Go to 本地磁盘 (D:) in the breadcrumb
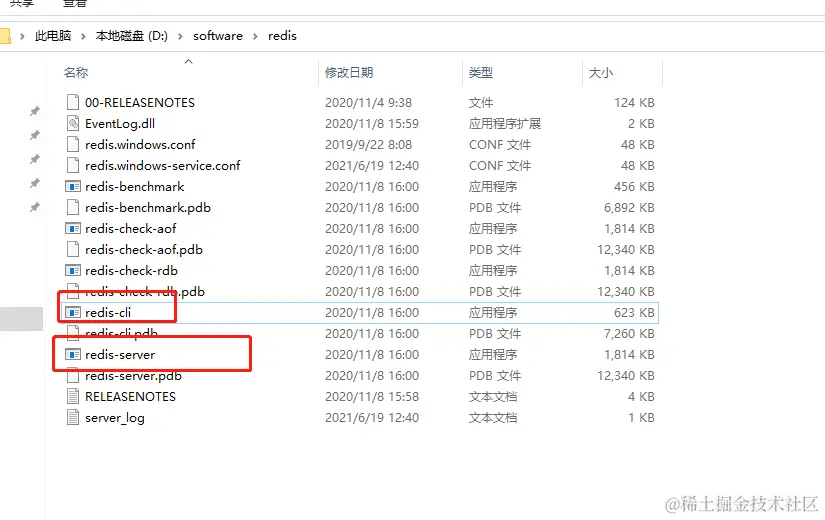825x520 pixels. coord(132,36)
